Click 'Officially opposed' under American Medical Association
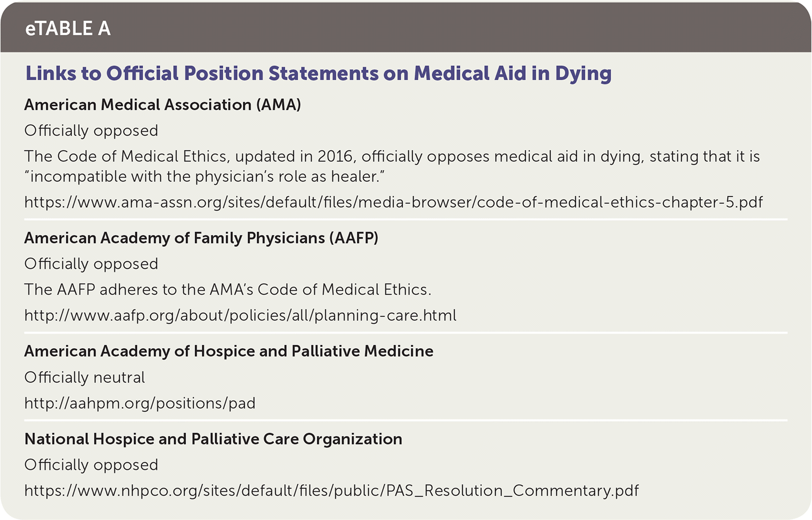This screenshot has width=812, height=520. (91, 130)
